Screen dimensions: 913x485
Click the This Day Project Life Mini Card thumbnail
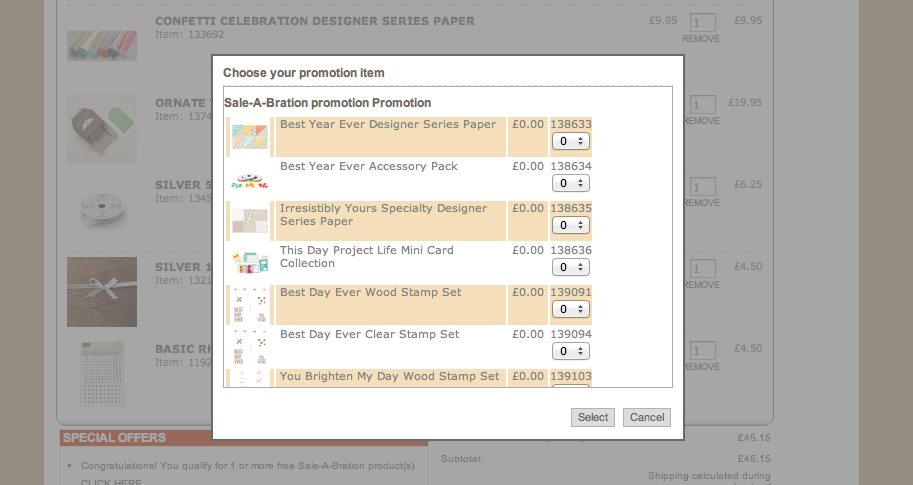point(250,263)
